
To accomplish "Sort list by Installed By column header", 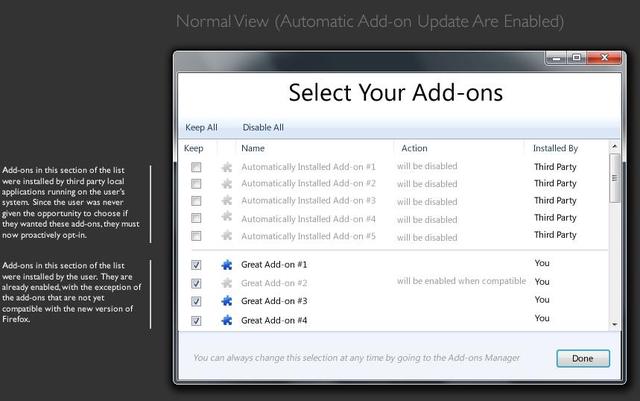I will [557, 148].
